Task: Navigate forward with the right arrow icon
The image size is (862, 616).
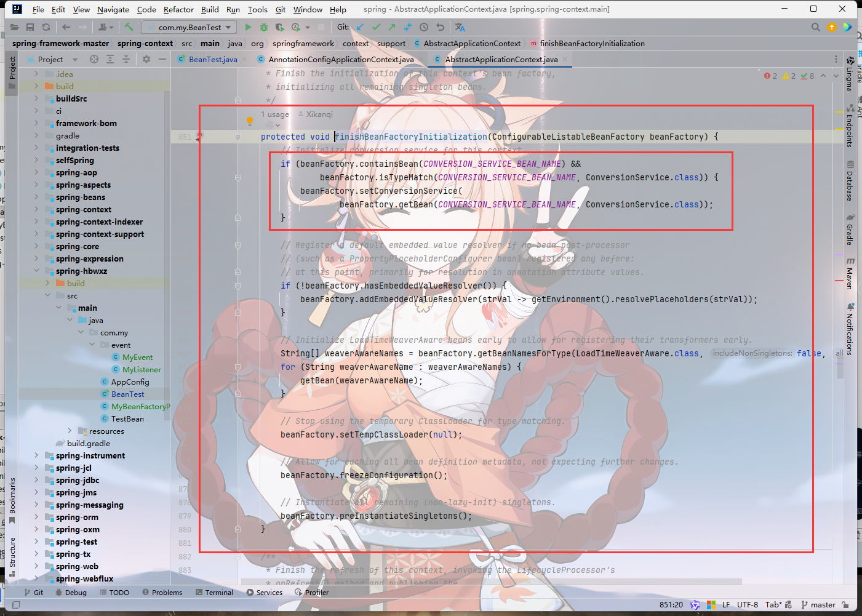Action: (83, 27)
